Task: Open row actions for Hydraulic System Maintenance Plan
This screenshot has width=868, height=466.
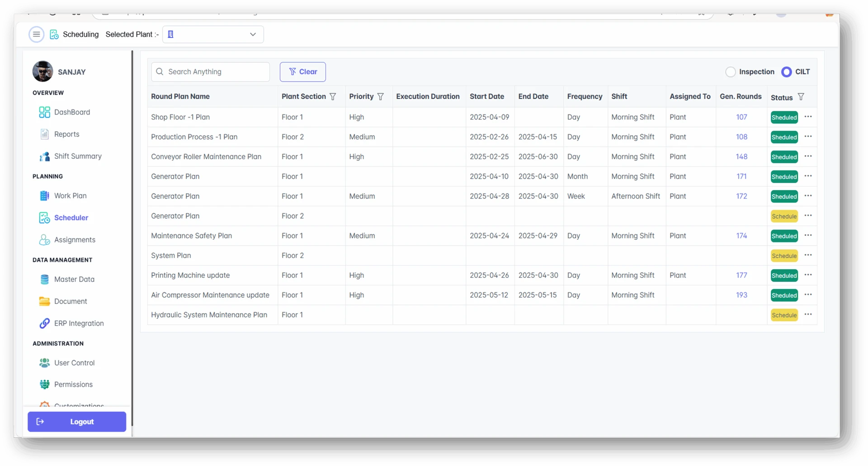Action: point(808,314)
